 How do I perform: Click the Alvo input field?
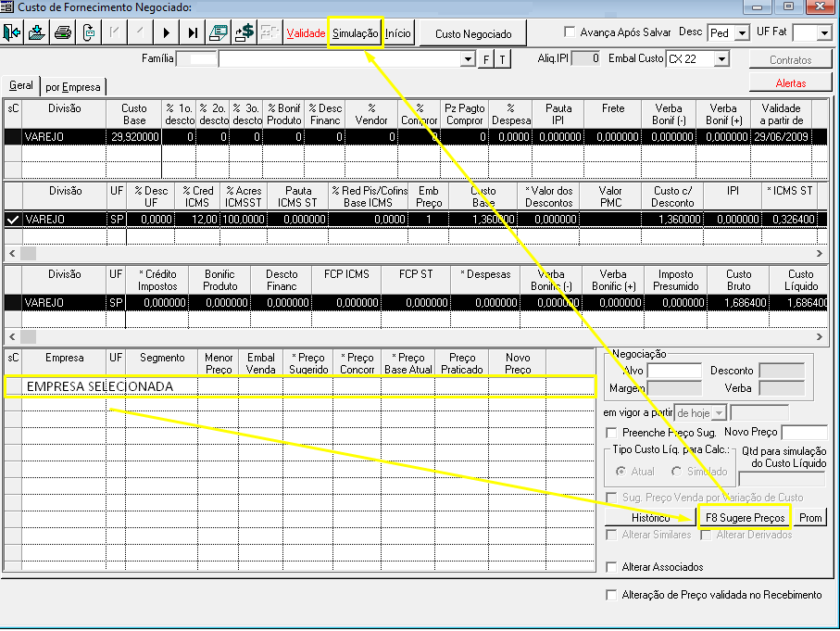click(674, 371)
